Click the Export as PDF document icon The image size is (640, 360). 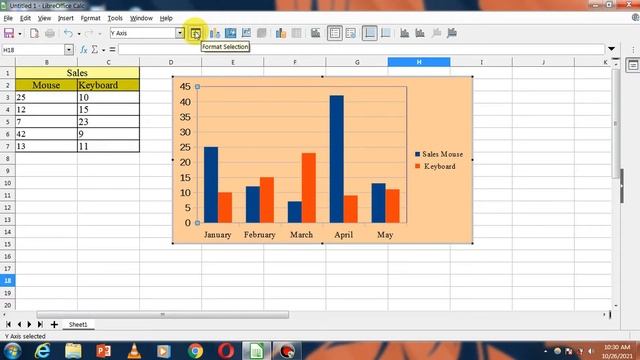tap(34, 33)
